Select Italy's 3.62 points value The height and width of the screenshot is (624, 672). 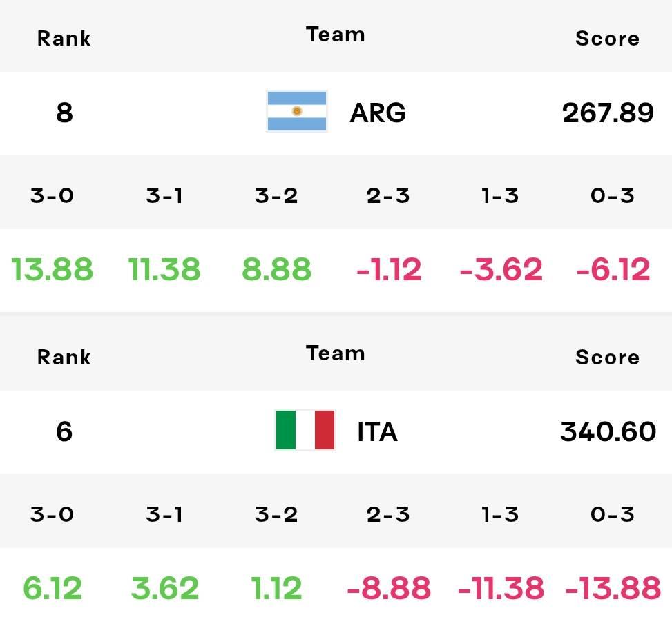coord(164,588)
